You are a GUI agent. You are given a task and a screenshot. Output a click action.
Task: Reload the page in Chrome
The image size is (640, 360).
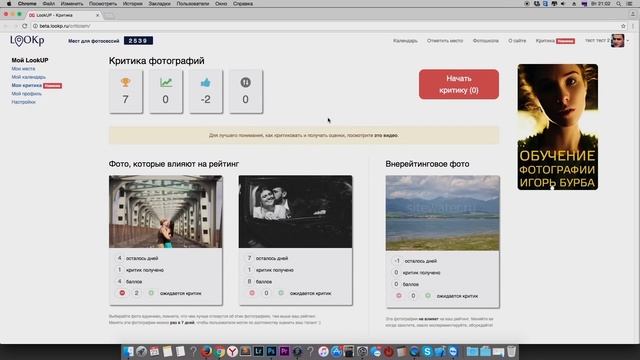coord(24,26)
